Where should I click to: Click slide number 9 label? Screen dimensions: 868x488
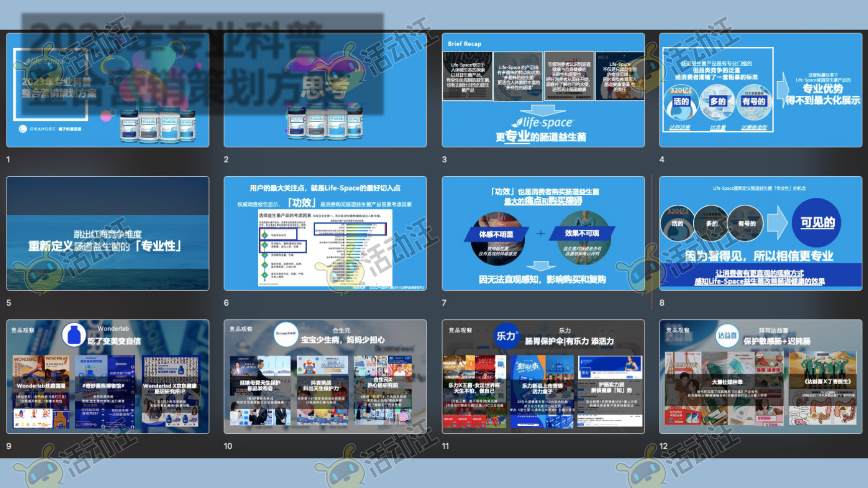[9, 446]
